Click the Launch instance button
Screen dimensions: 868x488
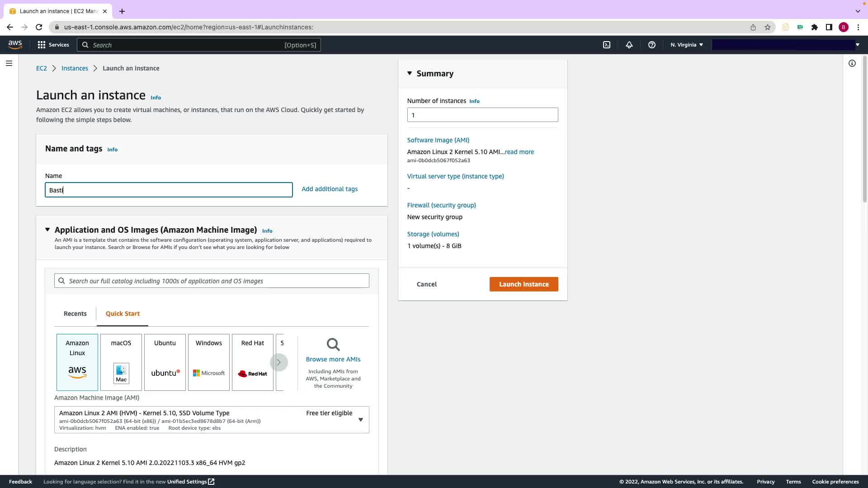point(524,284)
